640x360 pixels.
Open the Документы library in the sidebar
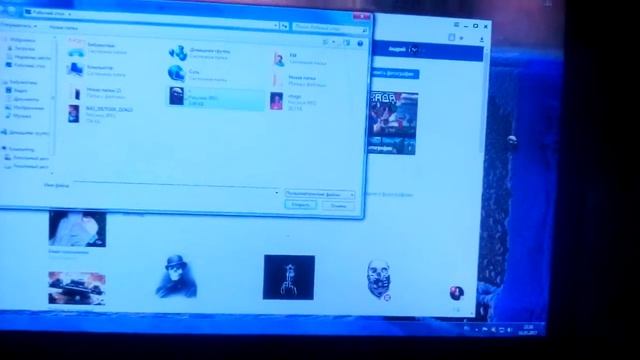click(22, 99)
